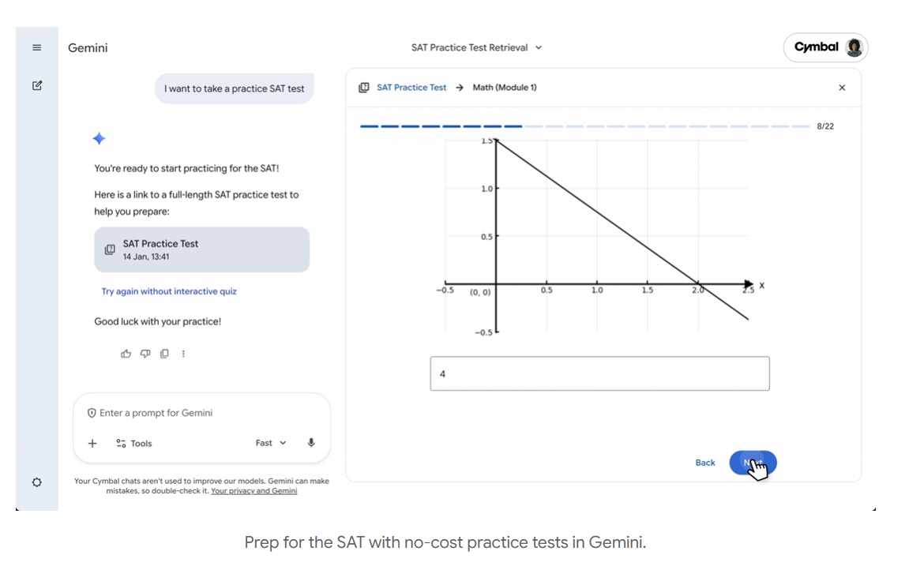
Task: Give thumbs up to the response
Action: (126, 354)
